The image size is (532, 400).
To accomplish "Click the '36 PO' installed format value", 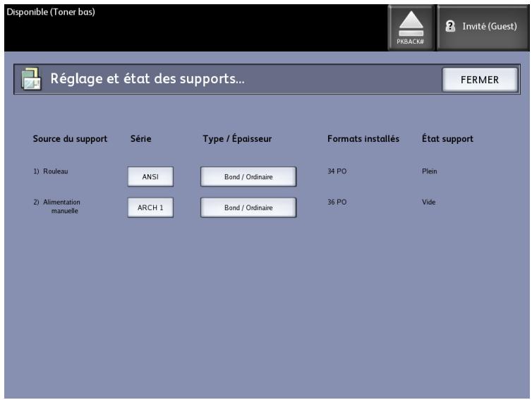I will (337, 202).
